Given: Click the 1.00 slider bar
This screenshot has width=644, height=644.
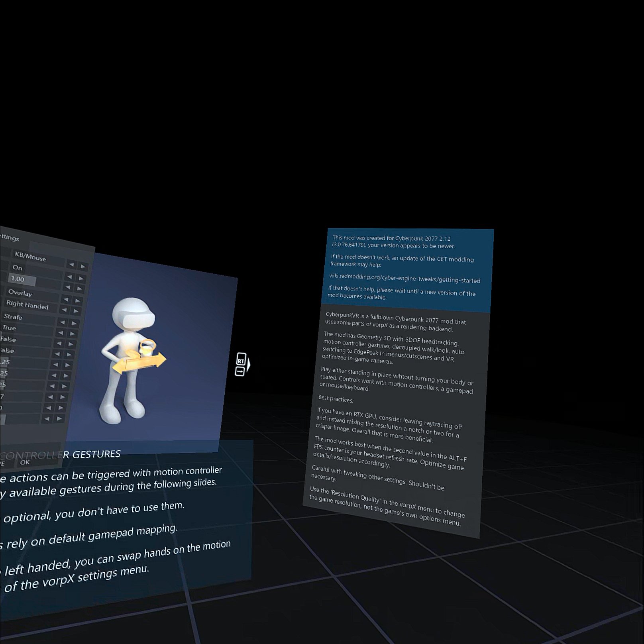Looking at the screenshot, I should click(22, 279).
